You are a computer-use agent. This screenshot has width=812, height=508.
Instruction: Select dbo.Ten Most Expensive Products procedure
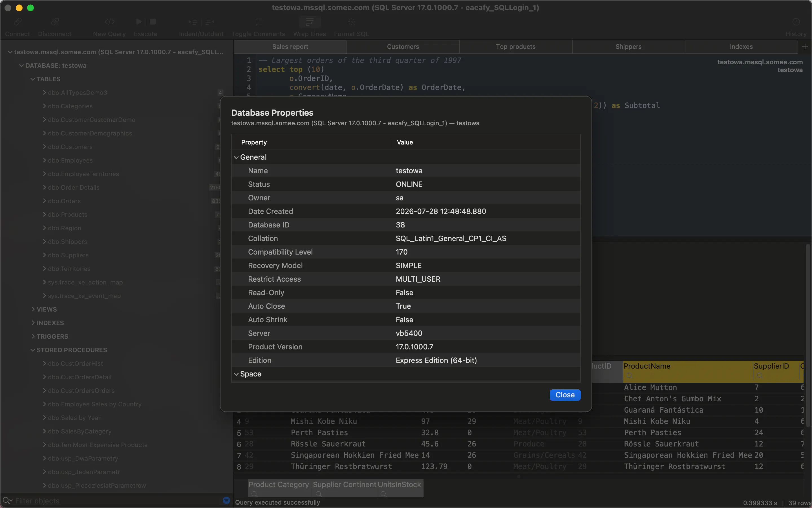coord(97,445)
